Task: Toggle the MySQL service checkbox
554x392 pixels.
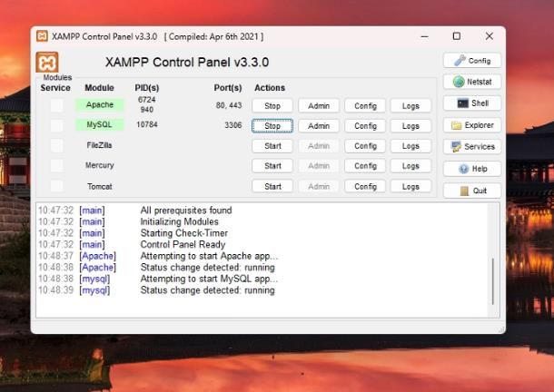Action: coord(57,125)
